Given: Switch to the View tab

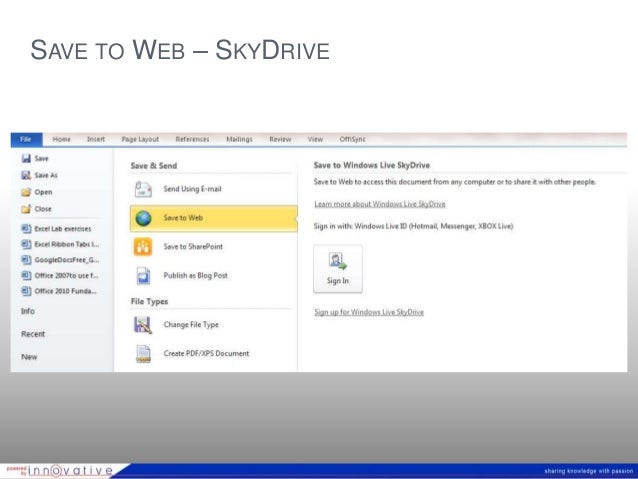Looking at the screenshot, I should click(x=315, y=139).
